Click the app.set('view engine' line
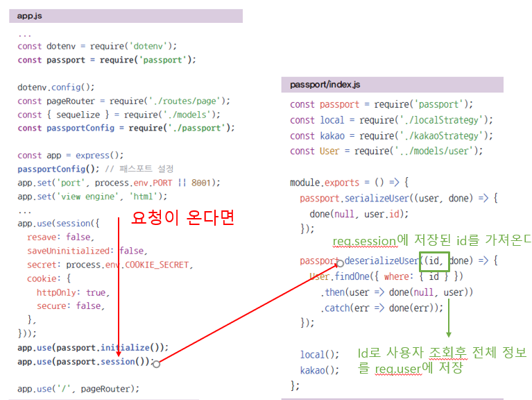This screenshot has height=400, width=532. [x=92, y=197]
